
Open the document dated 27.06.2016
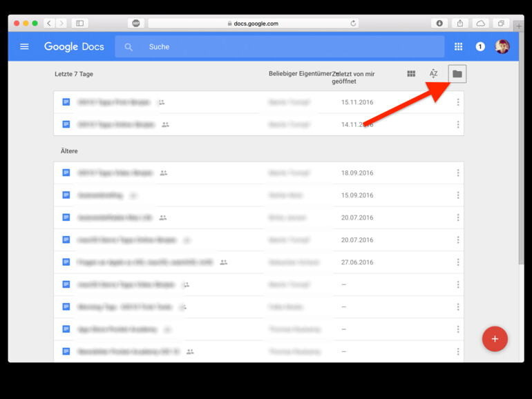(x=258, y=262)
